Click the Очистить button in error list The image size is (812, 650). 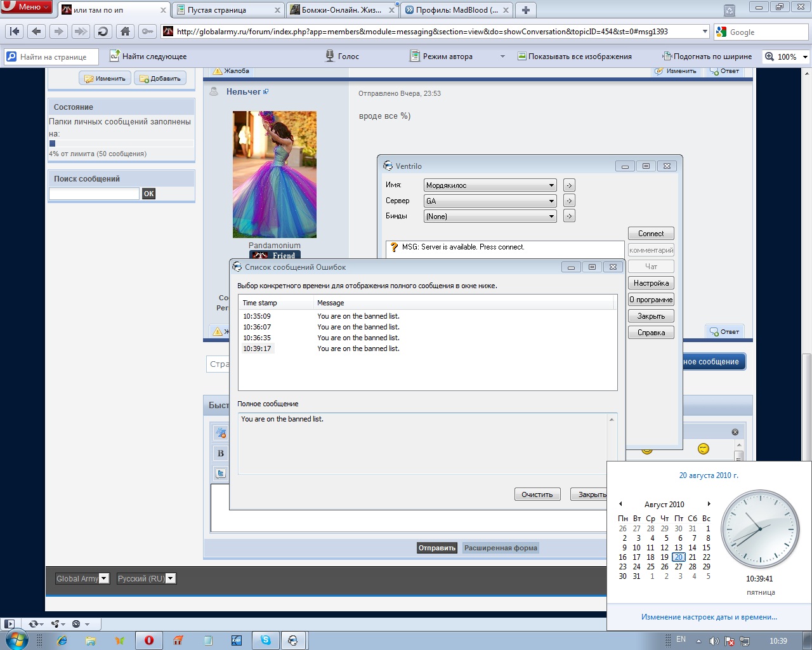[537, 494]
